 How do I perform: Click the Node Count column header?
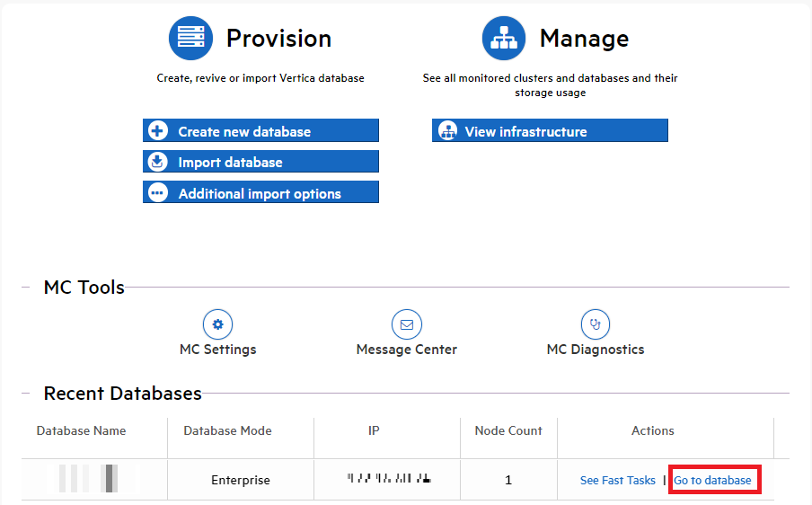coord(508,431)
